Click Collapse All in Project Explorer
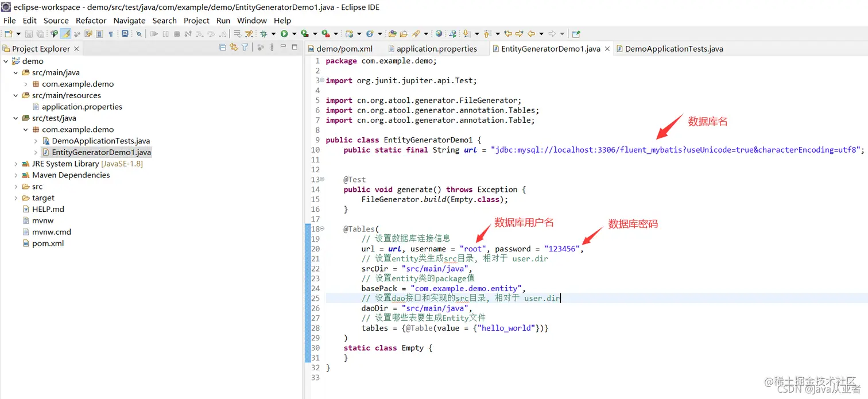 [x=223, y=48]
